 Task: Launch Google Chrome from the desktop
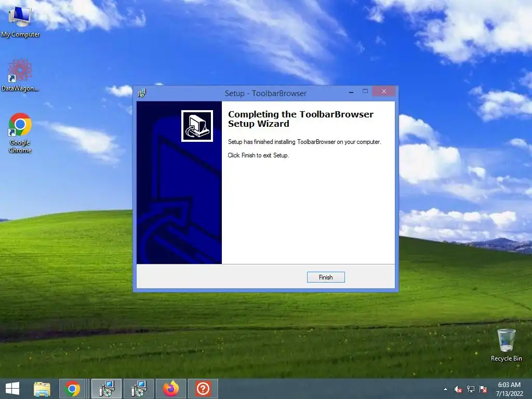click(x=20, y=132)
